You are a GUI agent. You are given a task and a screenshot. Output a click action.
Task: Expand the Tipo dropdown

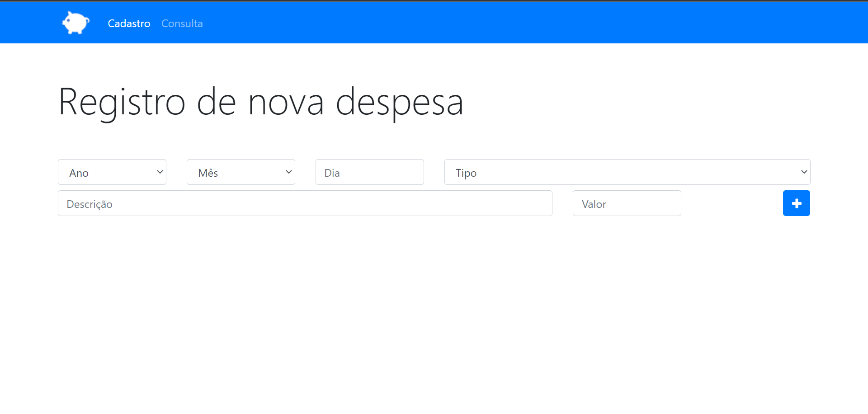[x=627, y=172]
